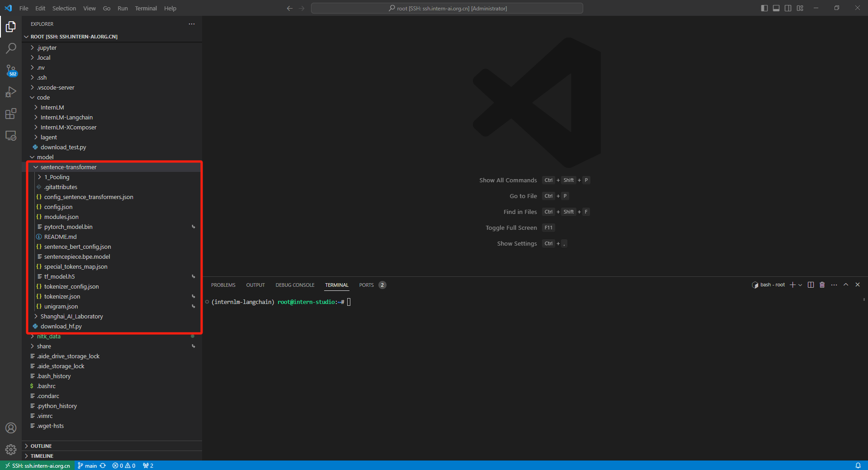Open Explorer more actions ellipsis

pyautogui.click(x=192, y=24)
